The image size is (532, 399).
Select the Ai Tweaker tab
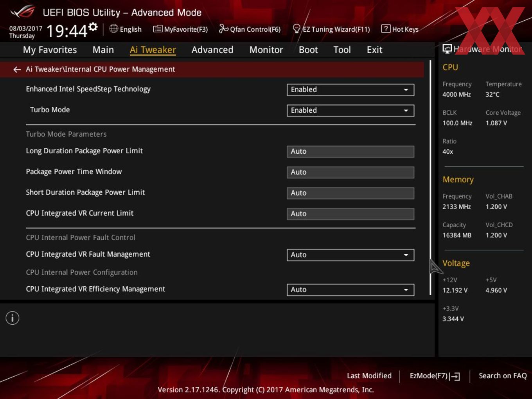[x=153, y=50]
